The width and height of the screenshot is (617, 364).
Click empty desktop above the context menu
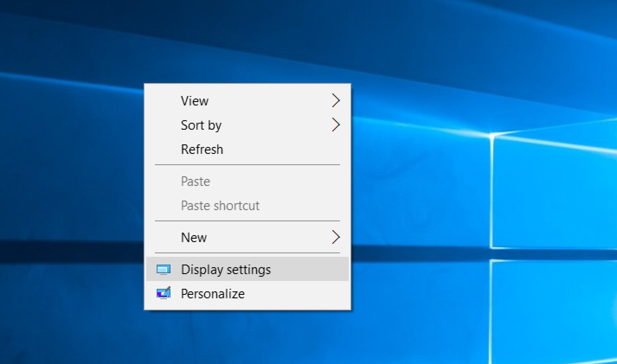(247, 43)
